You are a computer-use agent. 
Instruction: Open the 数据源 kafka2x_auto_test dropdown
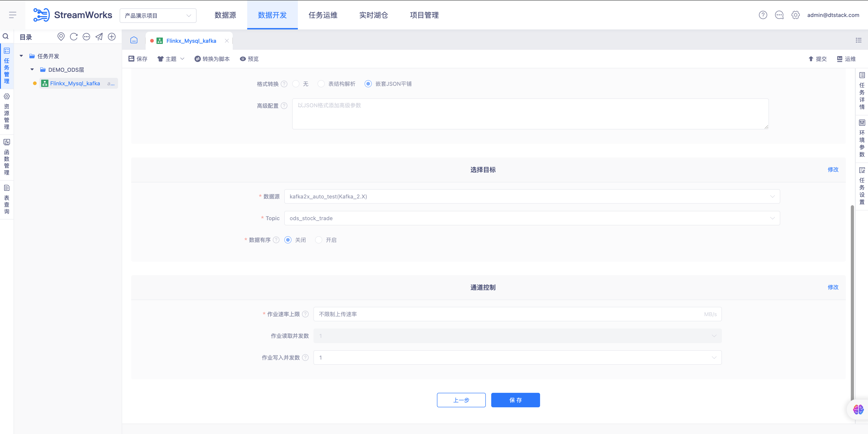pos(532,196)
